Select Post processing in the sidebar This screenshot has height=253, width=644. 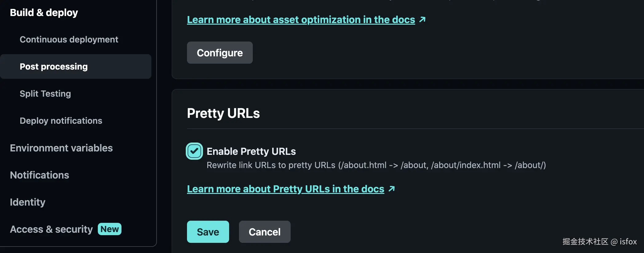coord(54,66)
